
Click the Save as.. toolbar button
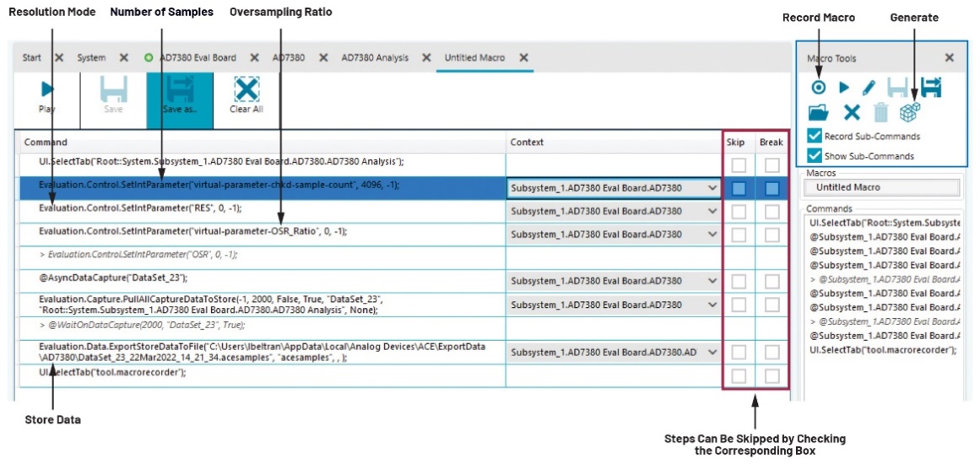tap(179, 94)
